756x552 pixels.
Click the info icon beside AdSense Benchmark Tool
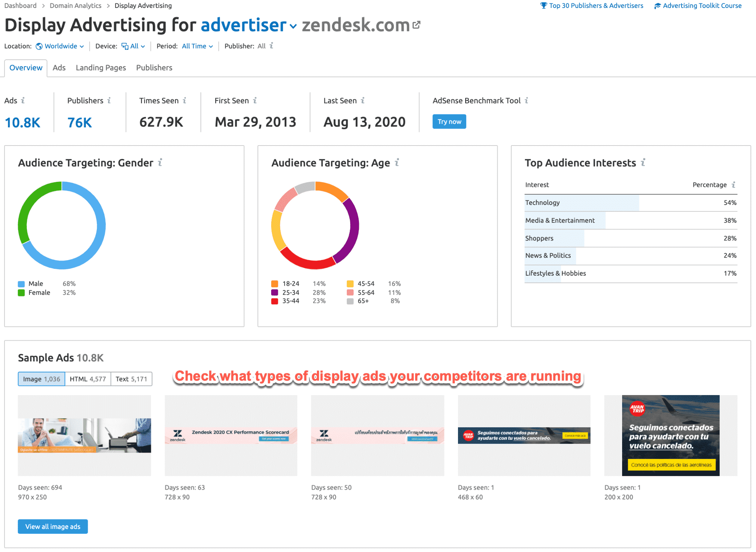click(x=526, y=100)
